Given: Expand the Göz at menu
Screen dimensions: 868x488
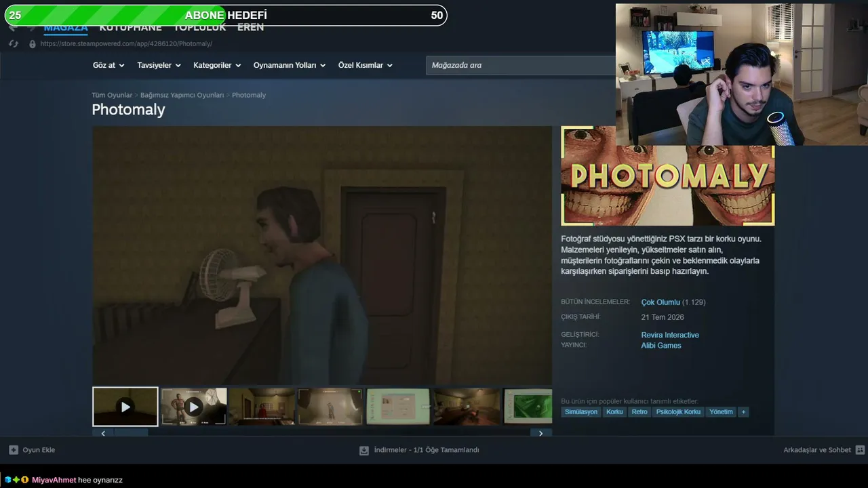Looking at the screenshot, I should click(108, 65).
